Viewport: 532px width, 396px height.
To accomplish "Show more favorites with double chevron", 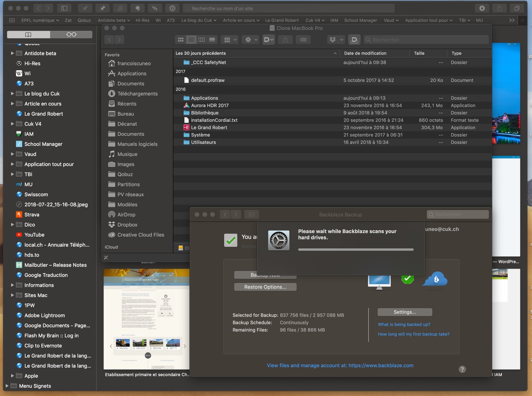I will (512, 20).
